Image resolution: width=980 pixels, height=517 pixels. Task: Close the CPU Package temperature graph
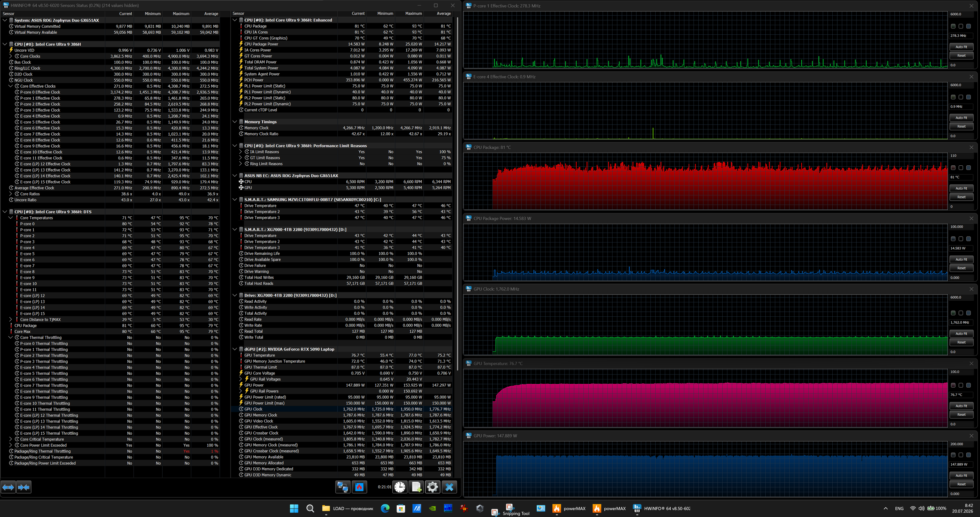pyautogui.click(x=971, y=147)
